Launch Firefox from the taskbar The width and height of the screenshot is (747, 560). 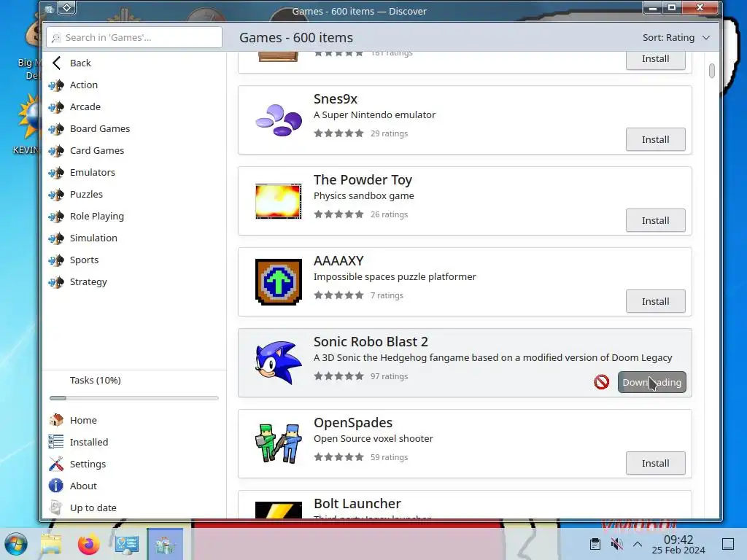click(x=88, y=544)
